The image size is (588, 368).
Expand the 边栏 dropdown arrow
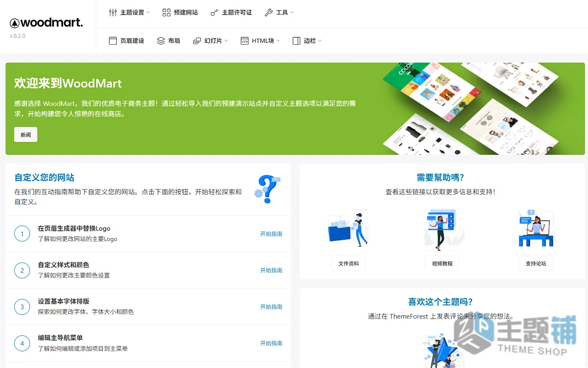pos(320,41)
